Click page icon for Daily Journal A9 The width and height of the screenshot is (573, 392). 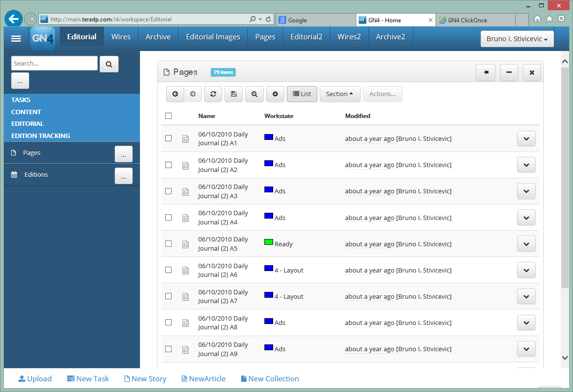[x=186, y=349]
